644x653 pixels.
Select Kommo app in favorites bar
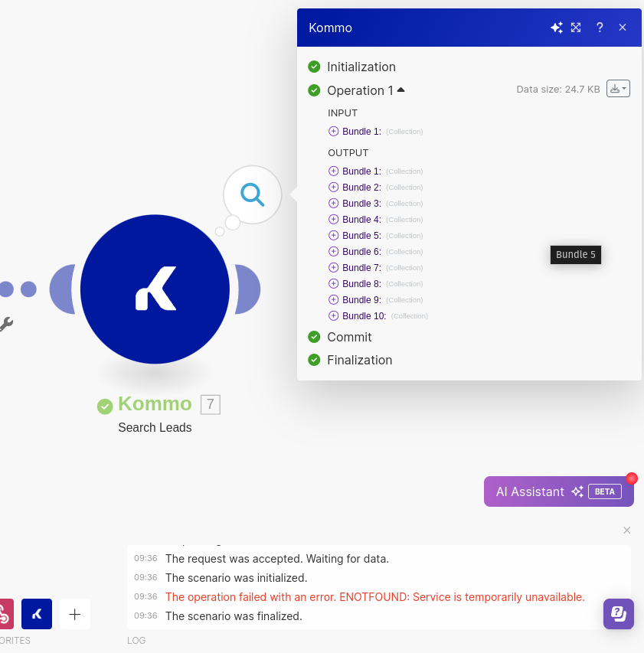[37, 614]
